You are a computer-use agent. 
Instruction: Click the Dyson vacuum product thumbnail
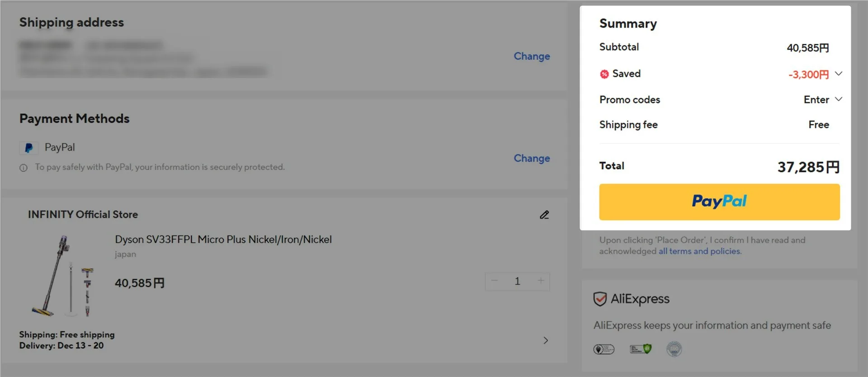tap(63, 275)
